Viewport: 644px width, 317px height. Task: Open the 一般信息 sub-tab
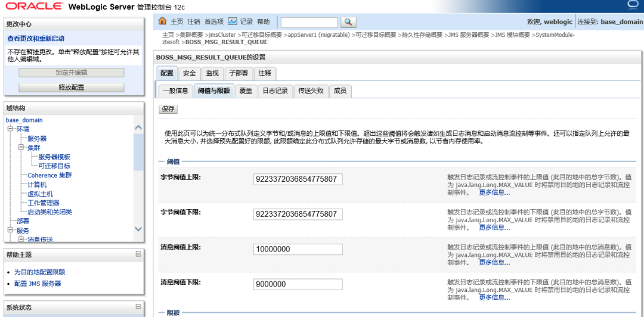175,91
